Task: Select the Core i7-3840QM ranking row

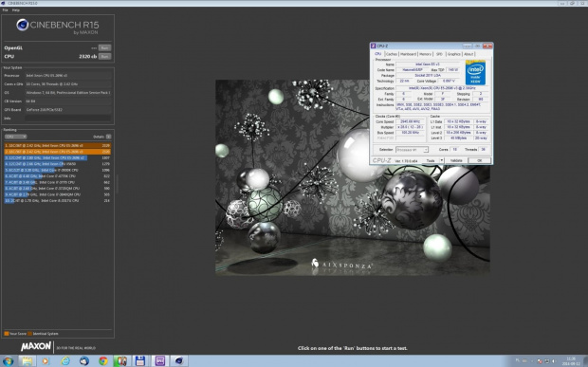Action: pos(57,194)
